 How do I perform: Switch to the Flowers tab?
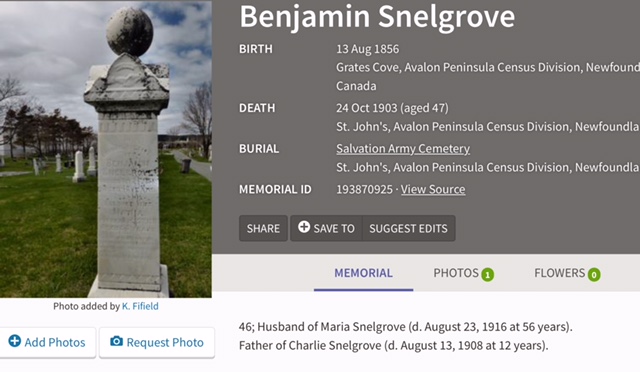point(567,273)
